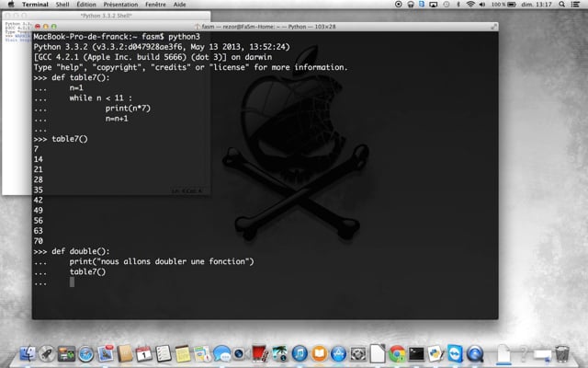The image size is (588, 368).
Task: Click the output value 70
Action: [39, 241]
